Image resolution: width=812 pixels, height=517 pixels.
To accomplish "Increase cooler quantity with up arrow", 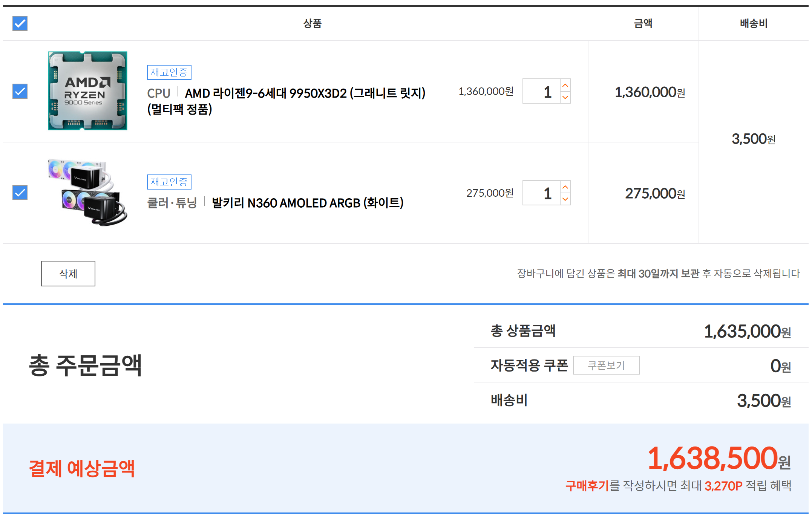I will coord(565,187).
